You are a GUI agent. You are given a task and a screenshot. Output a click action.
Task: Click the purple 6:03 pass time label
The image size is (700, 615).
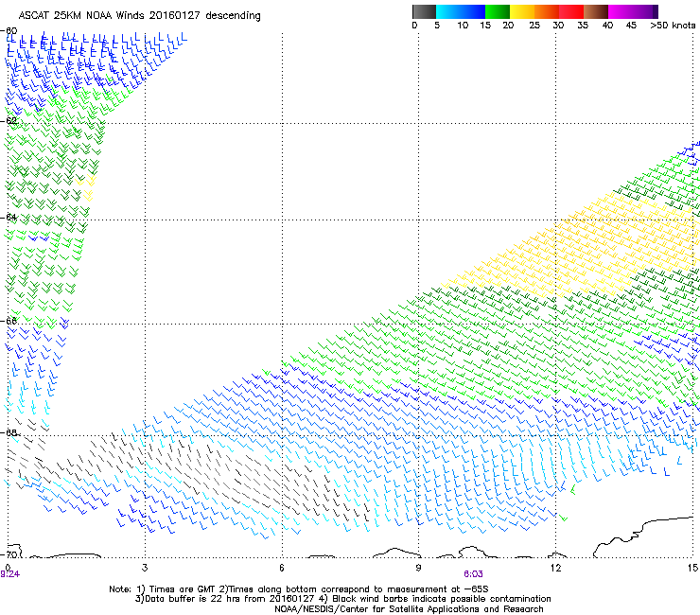[x=473, y=574]
